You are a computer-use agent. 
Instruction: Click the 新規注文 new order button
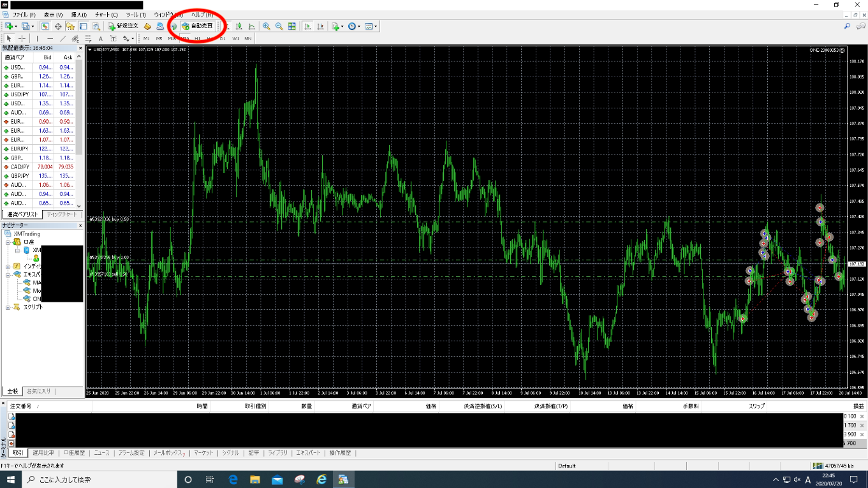pos(122,26)
